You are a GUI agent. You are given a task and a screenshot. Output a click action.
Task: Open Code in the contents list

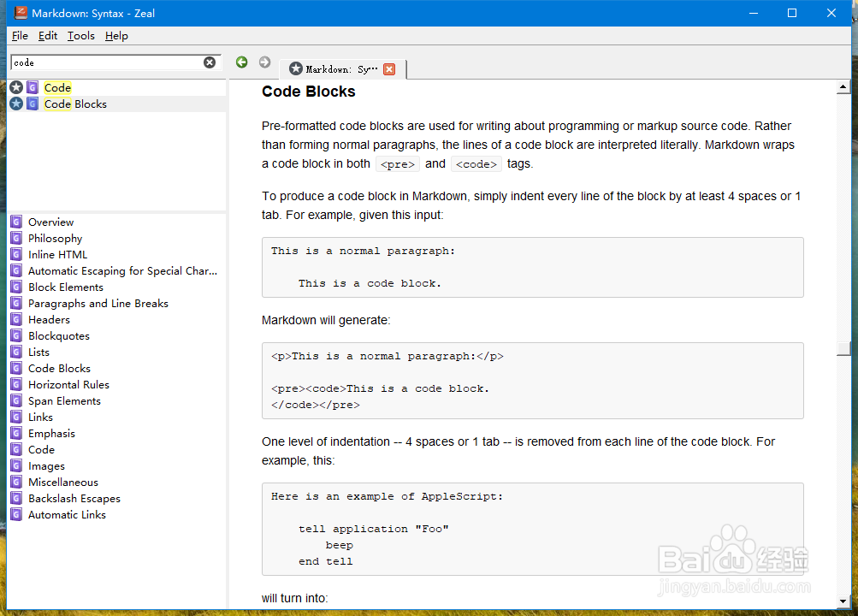[42, 450]
